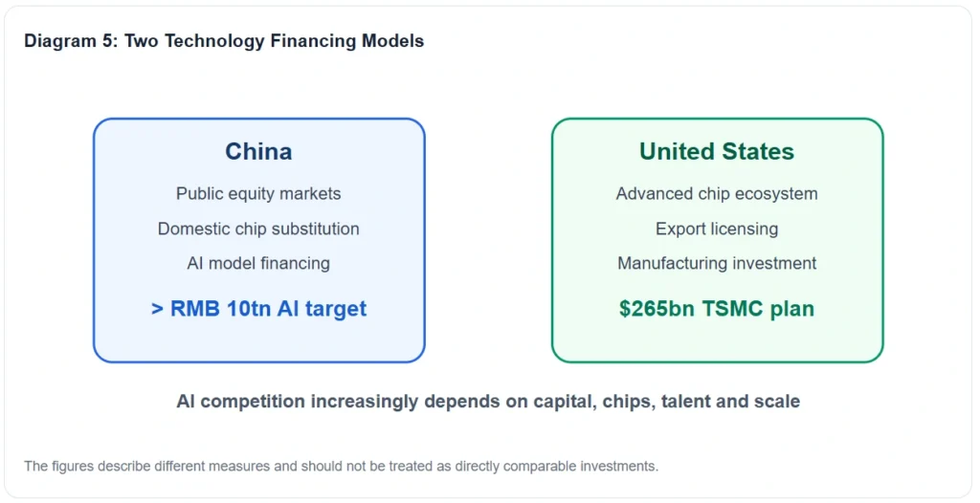The height and width of the screenshot is (503, 980).
Task: Click the $265bn TSMC plan figure
Action: tap(717, 309)
